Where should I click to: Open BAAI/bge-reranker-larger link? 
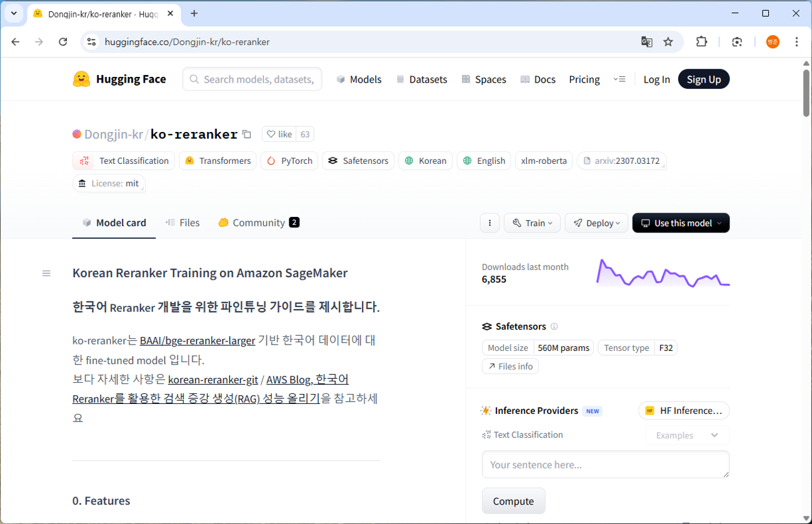coord(198,341)
